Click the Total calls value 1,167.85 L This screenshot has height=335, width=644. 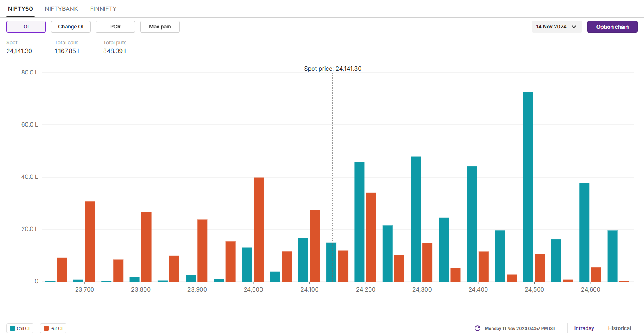point(68,51)
